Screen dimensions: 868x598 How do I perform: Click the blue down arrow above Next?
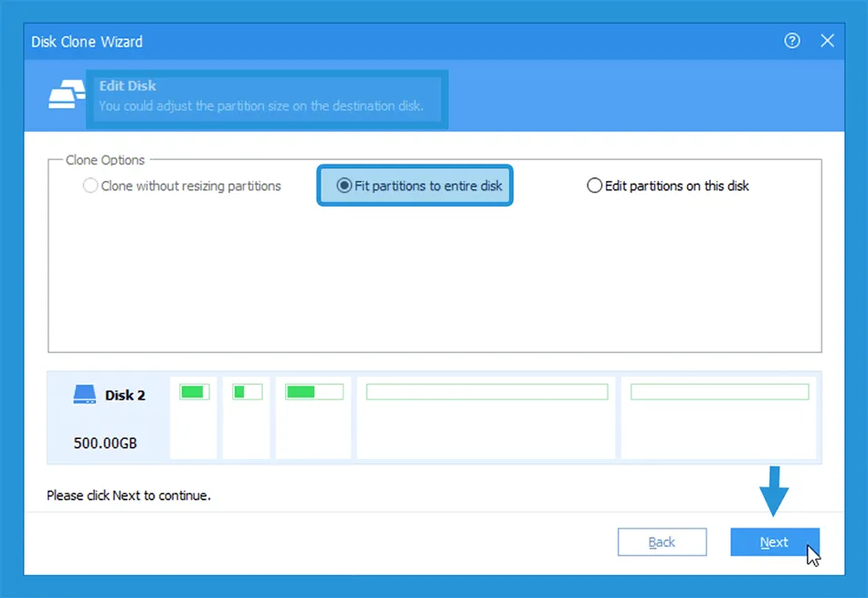click(774, 489)
